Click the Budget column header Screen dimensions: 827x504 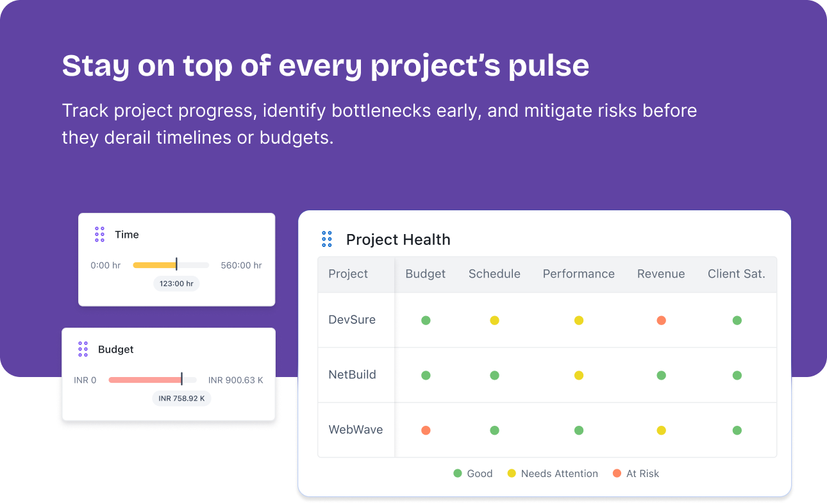[x=426, y=274]
